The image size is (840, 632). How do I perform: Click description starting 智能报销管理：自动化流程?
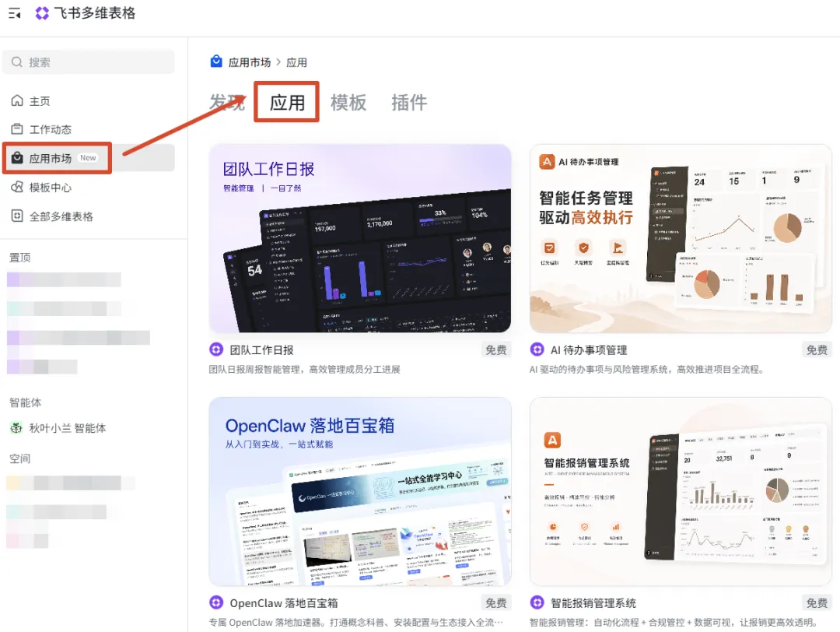tap(674, 623)
